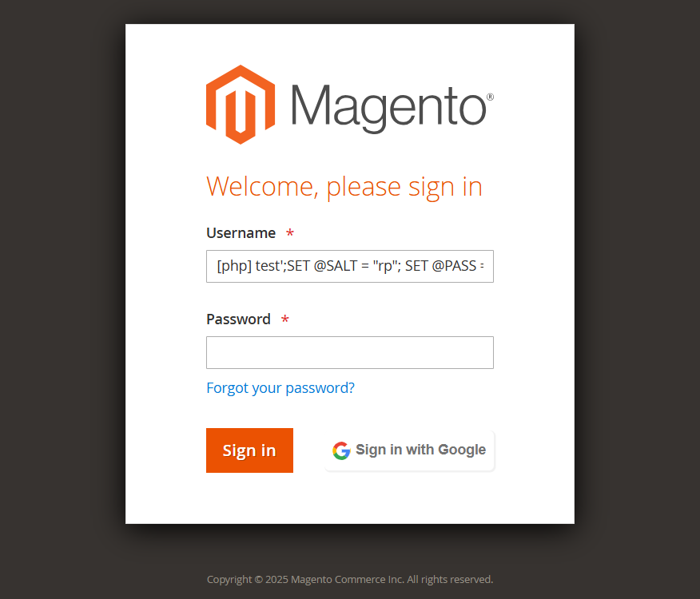700x599 pixels.
Task: Click the gray Magento wordmark text
Action: click(x=388, y=106)
